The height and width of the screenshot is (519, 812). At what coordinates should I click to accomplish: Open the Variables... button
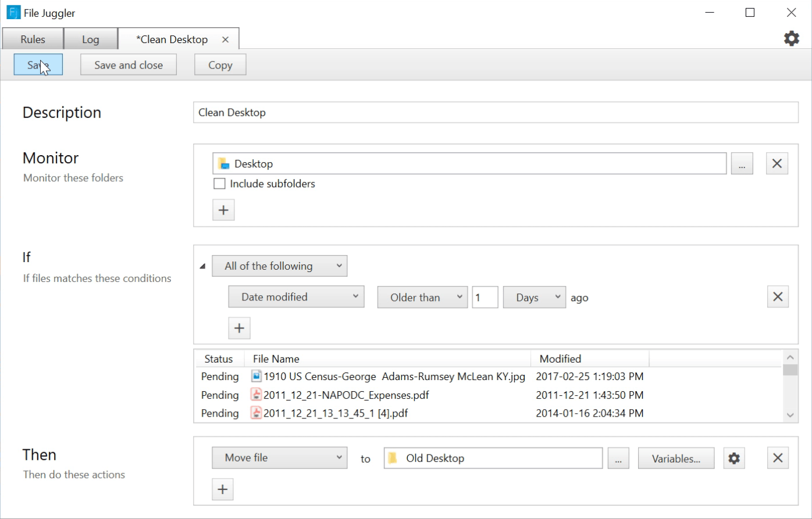click(x=676, y=458)
